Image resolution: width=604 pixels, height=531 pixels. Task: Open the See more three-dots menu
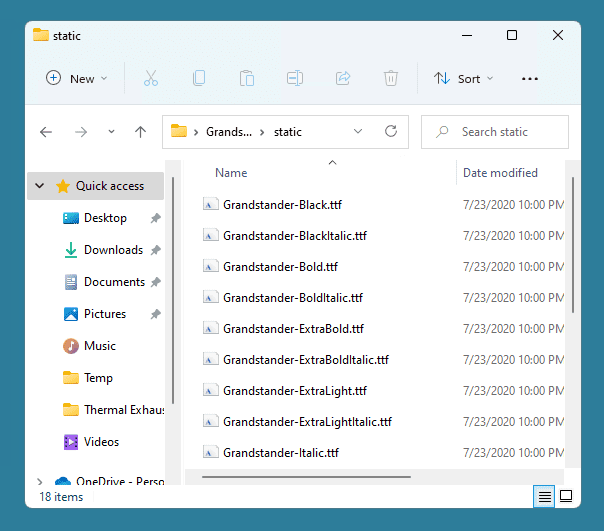click(x=530, y=79)
